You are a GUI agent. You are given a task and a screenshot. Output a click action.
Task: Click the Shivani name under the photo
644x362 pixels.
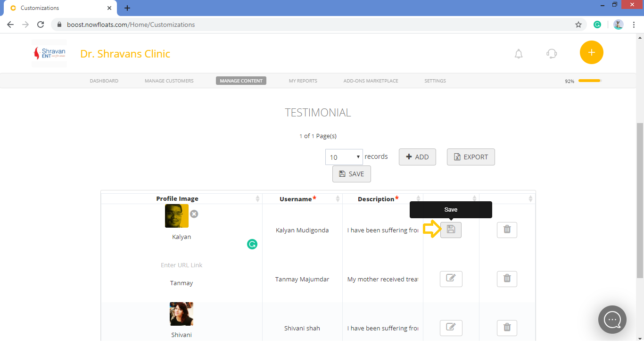point(182,335)
